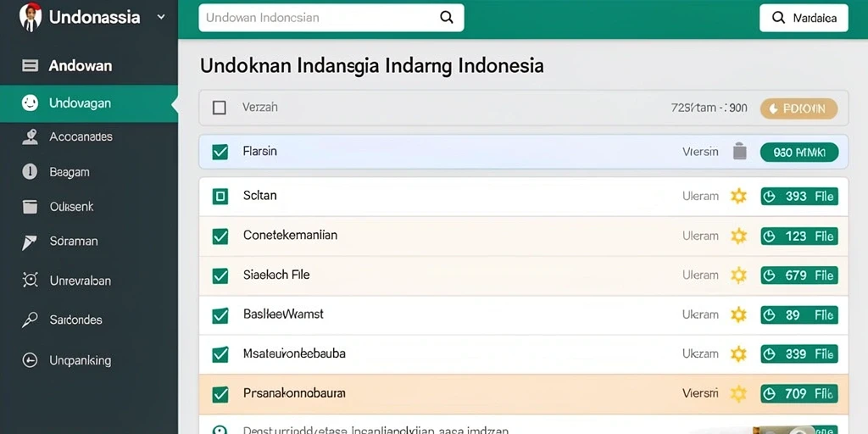The width and height of the screenshot is (868, 434).
Task: Uncheck the Msateuronkebauba checkbox
Action: pyautogui.click(x=220, y=354)
